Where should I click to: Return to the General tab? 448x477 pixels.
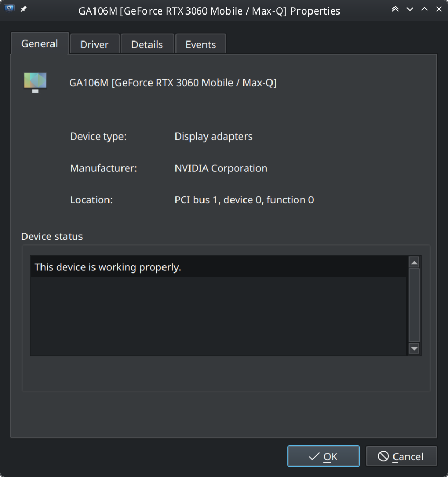tap(39, 44)
